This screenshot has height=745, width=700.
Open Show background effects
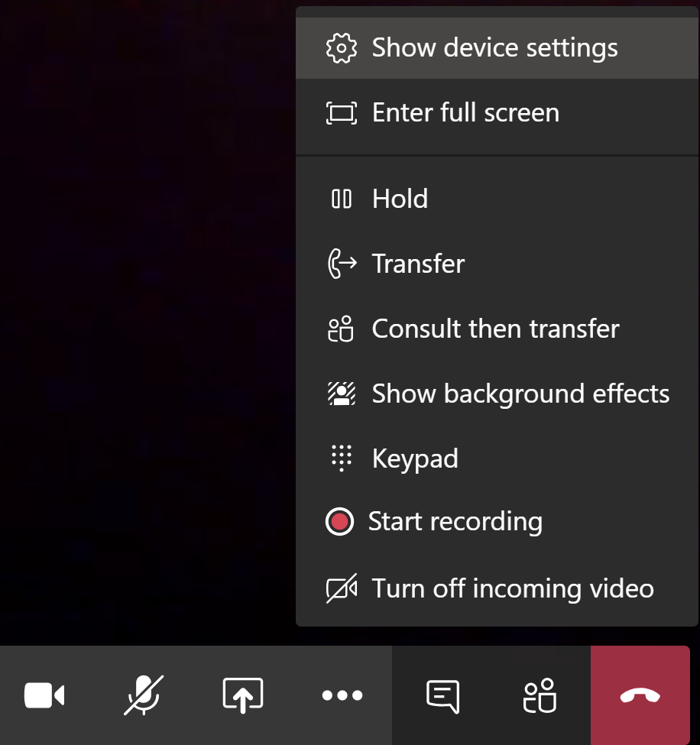[x=520, y=394]
